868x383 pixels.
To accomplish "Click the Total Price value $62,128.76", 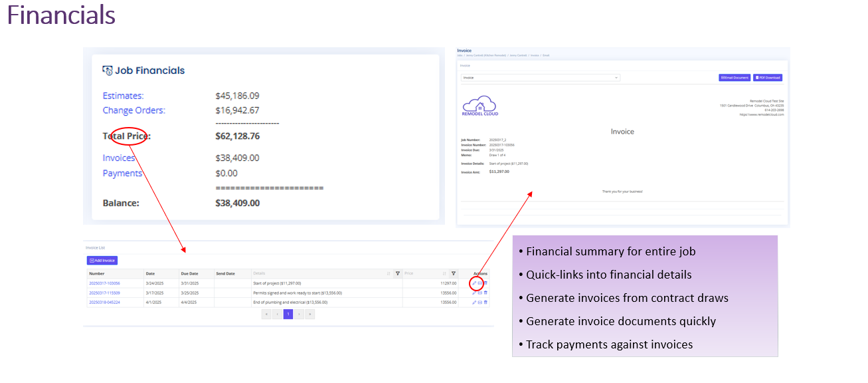I will [238, 136].
